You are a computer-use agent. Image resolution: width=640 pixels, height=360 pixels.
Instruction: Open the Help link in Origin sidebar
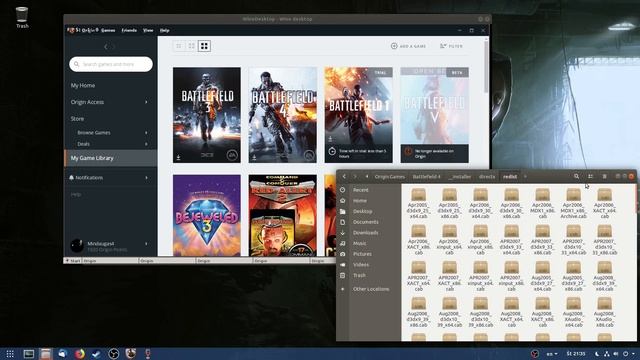click(76, 195)
